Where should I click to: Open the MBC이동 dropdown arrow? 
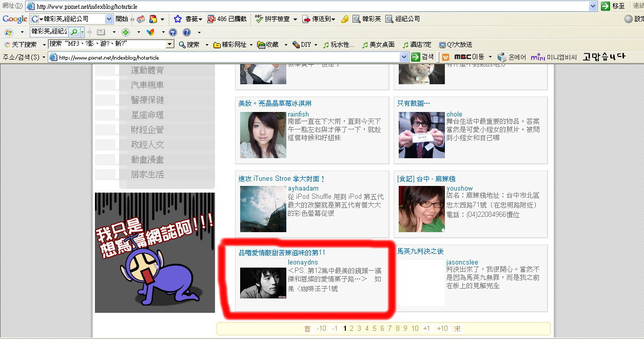(490, 57)
